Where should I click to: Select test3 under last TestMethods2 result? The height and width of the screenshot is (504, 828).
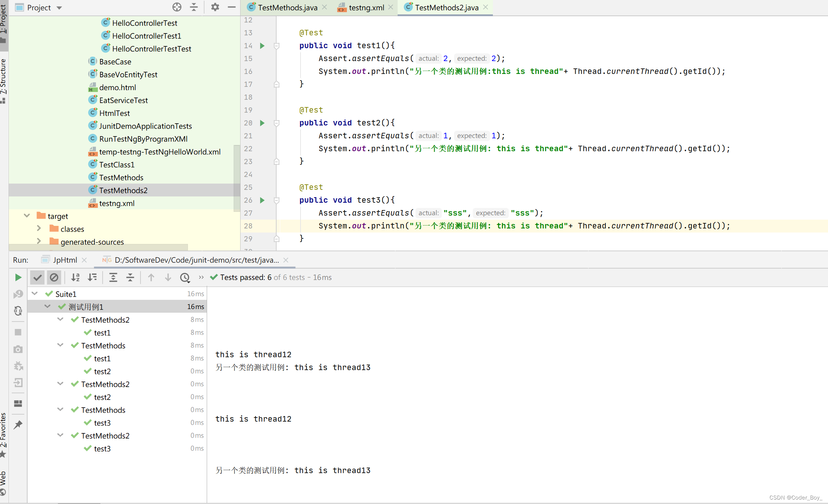[x=102, y=448]
